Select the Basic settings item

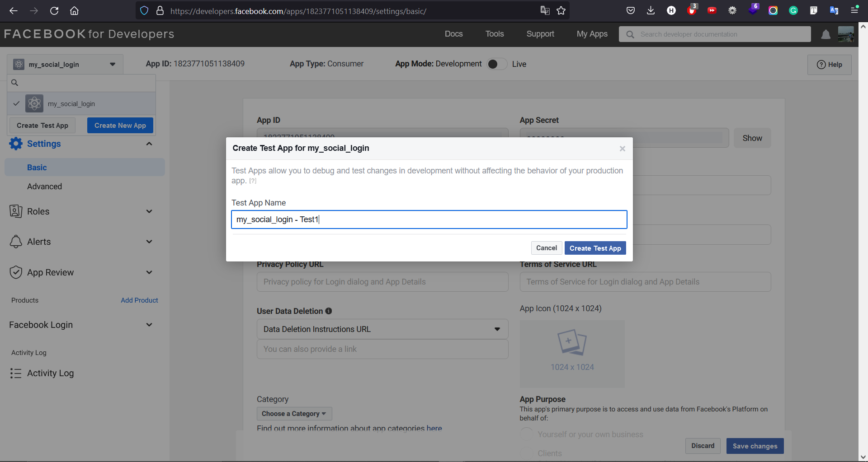tap(85, 168)
